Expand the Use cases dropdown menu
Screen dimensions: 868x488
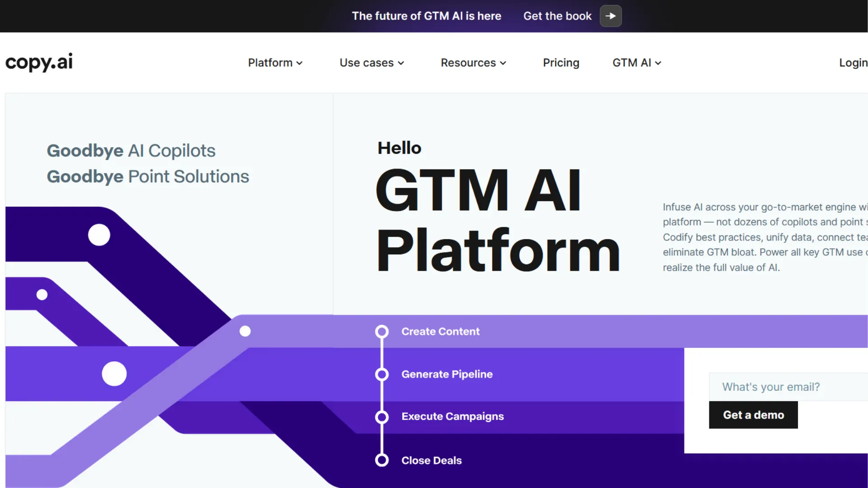372,63
